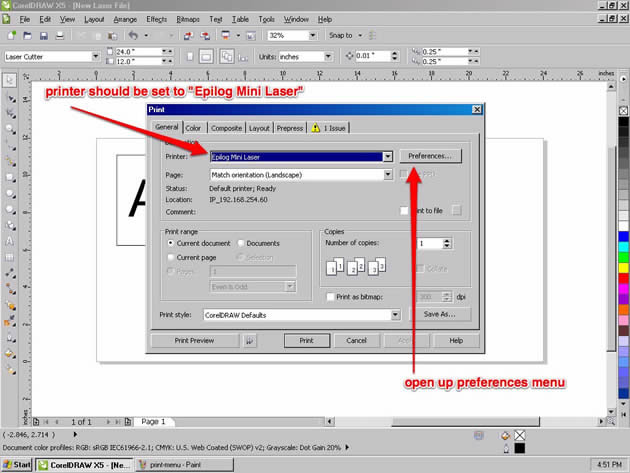Enable Print to file checkbox
Viewport: 630px width, 473px height.
pyautogui.click(x=405, y=211)
